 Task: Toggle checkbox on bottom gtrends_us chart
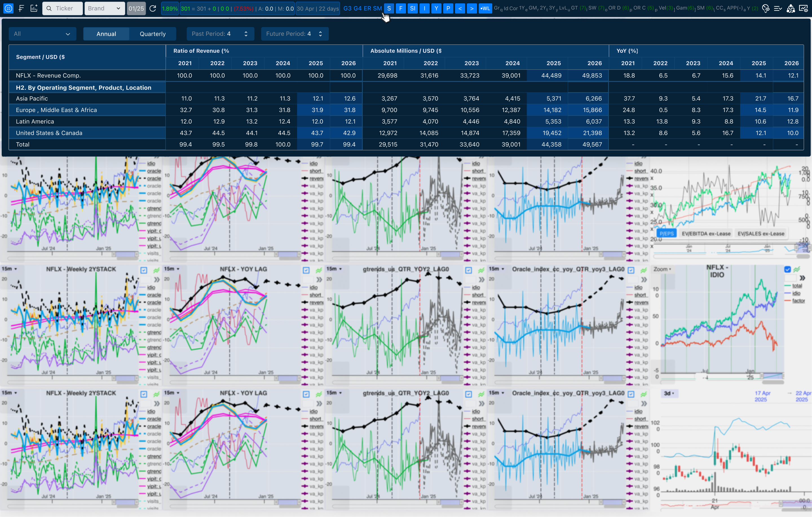pyautogui.click(x=469, y=394)
